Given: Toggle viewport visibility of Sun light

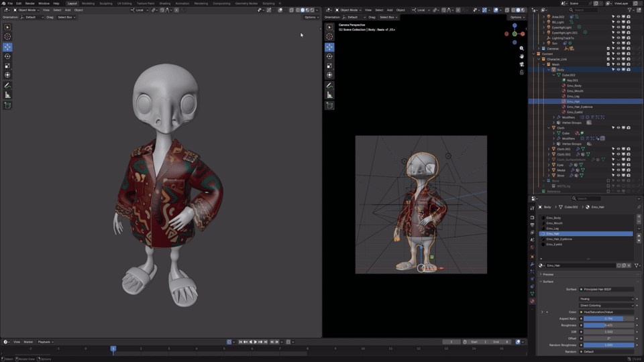Looking at the screenshot, I should (x=618, y=43).
